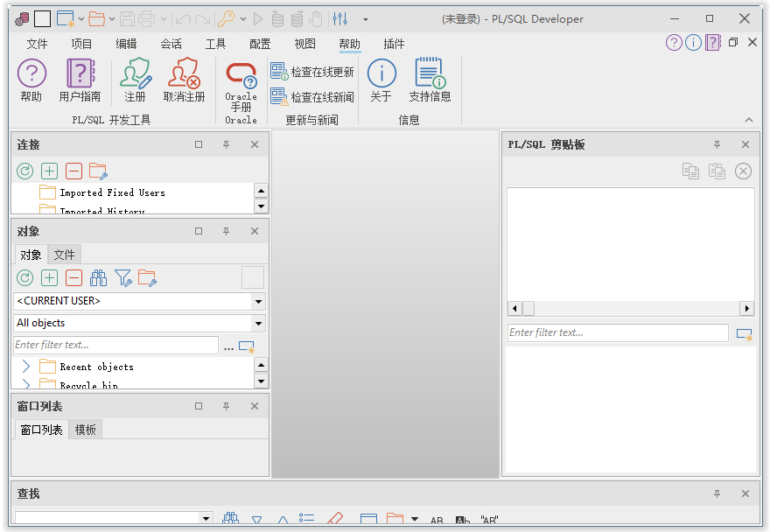The height and width of the screenshot is (532, 770).
Task: Maximize the Window List (窗口列表) panel
Action: 199,406
